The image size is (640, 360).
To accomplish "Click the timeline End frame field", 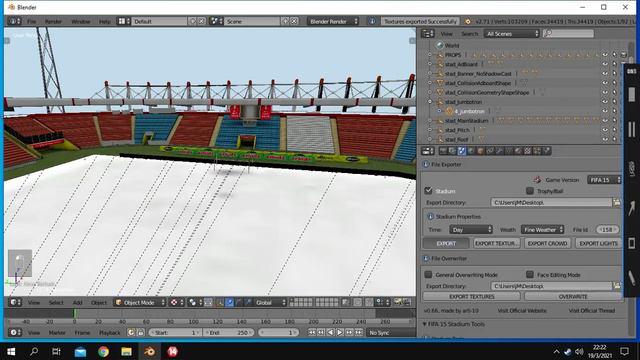I will tap(229, 333).
